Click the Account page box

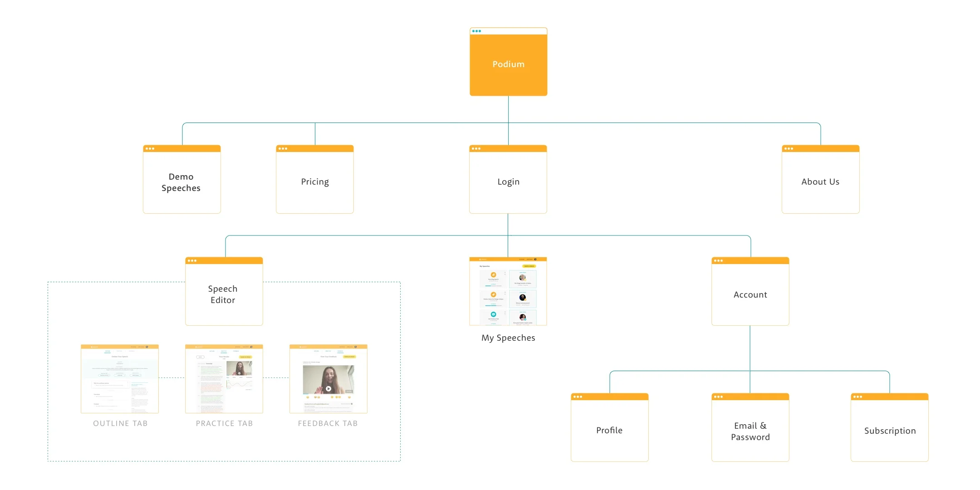tap(750, 291)
